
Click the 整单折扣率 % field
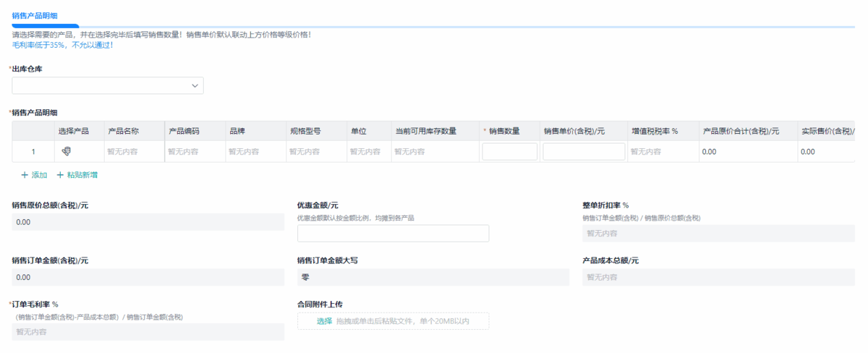point(718,233)
